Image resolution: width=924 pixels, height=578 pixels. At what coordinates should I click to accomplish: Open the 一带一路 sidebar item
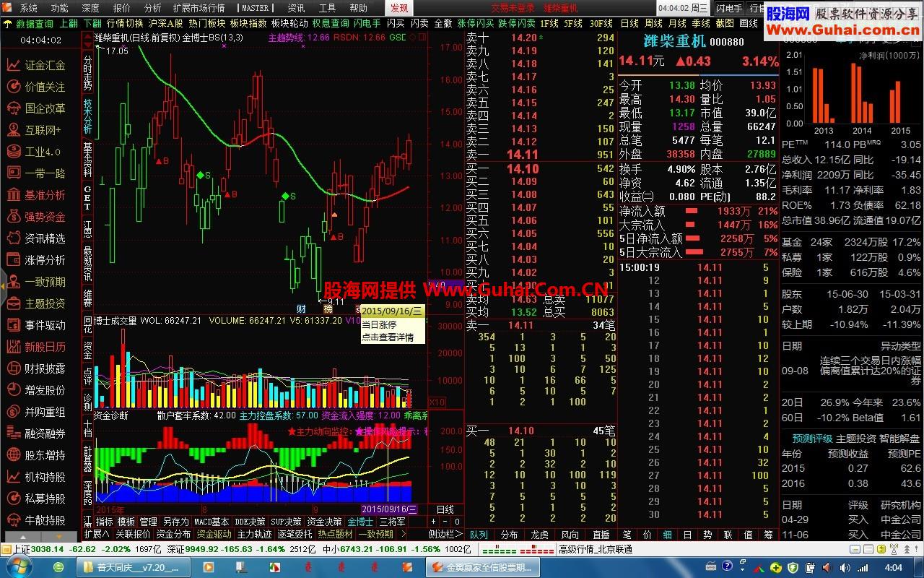point(38,173)
